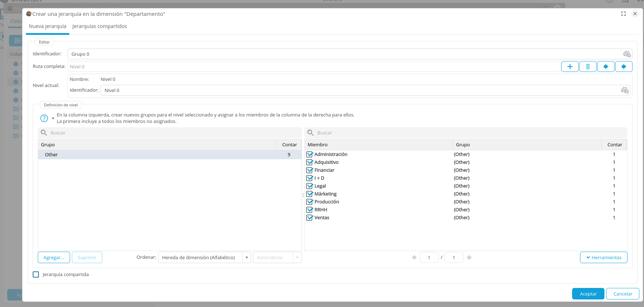Viewport: 644px width, 307px height.
Task: Click the Agregar... button
Action: (x=54, y=257)
